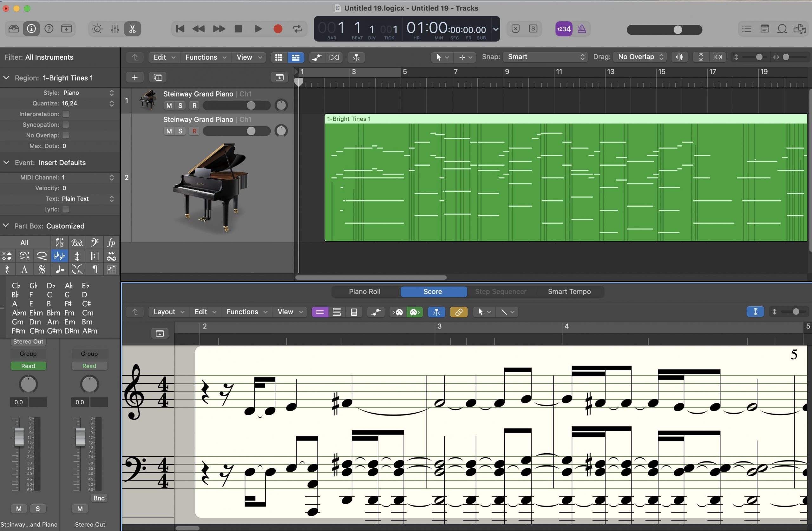Screen dimensions: 812x531
Task: Click the rewind to beginning button
Action: [x=180, y=29]
